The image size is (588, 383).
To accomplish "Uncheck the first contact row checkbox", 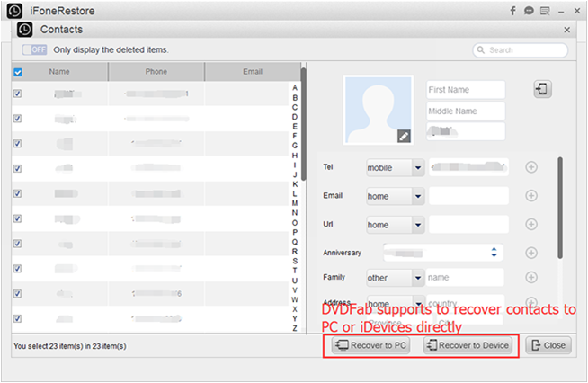I will point(17,94).
